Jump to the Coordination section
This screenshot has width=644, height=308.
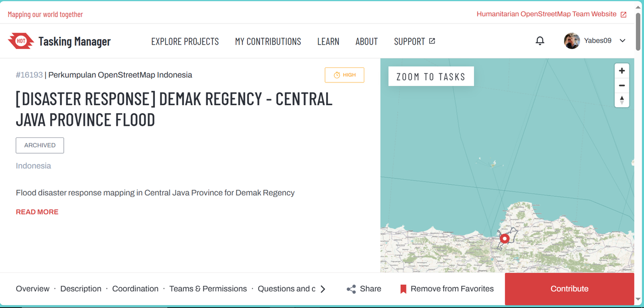135,289
